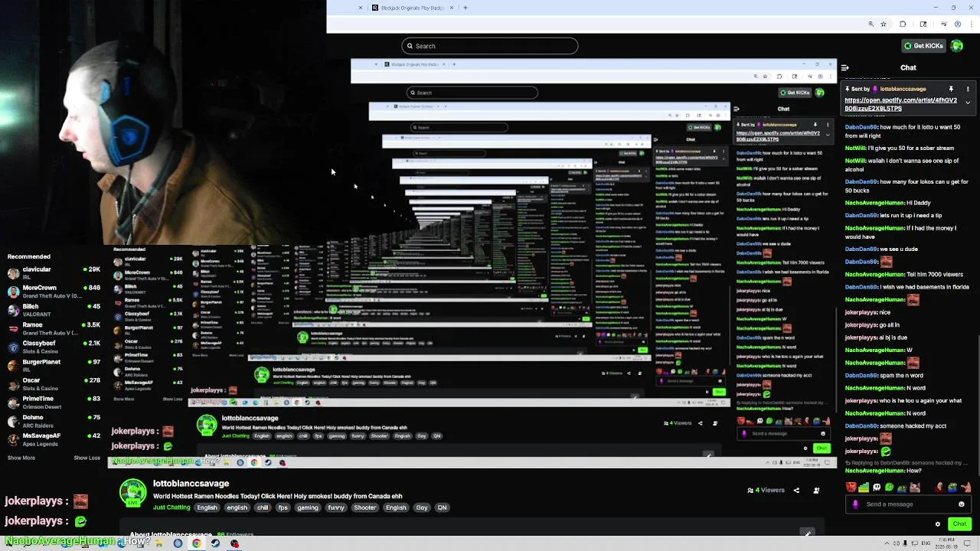Bookmark this page with star icon
The image size is (980, 551).
[x=883, y=24]
